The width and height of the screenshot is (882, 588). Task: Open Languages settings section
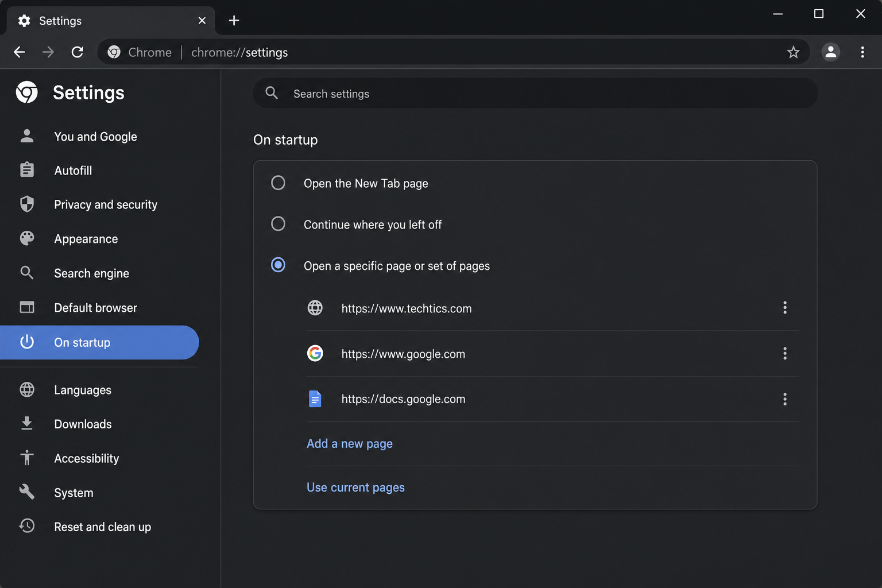99,390
